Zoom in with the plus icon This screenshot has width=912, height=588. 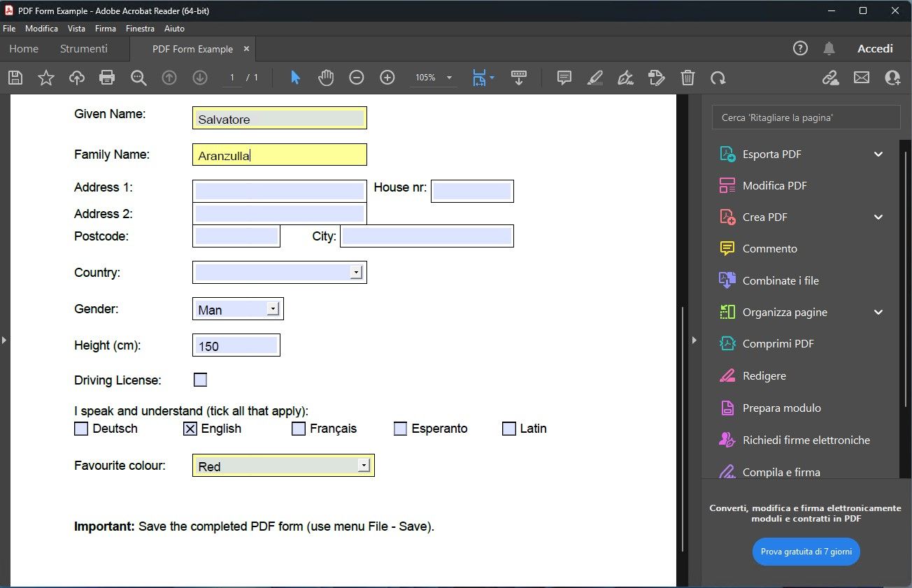point(387,78)
